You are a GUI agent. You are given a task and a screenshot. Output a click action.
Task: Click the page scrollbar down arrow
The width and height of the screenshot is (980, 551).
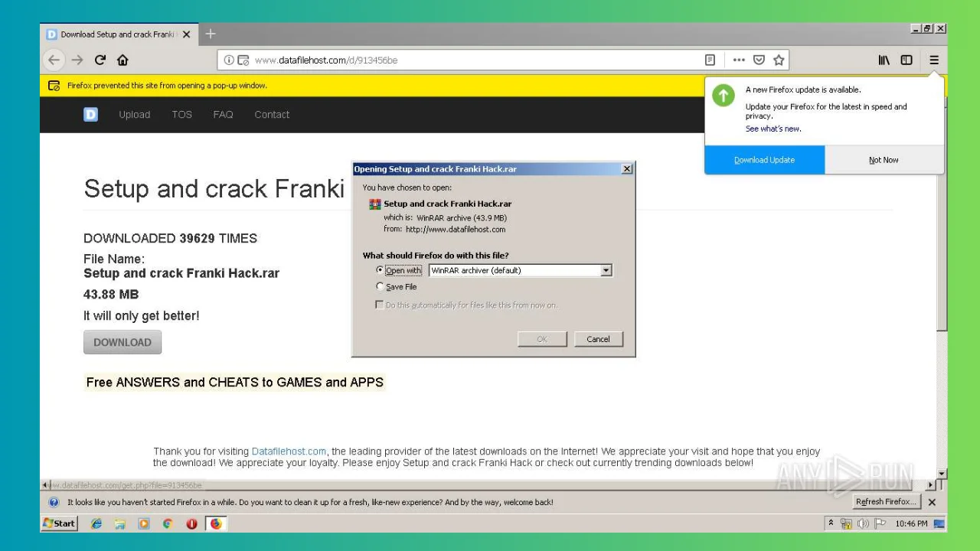pos(942,474)
